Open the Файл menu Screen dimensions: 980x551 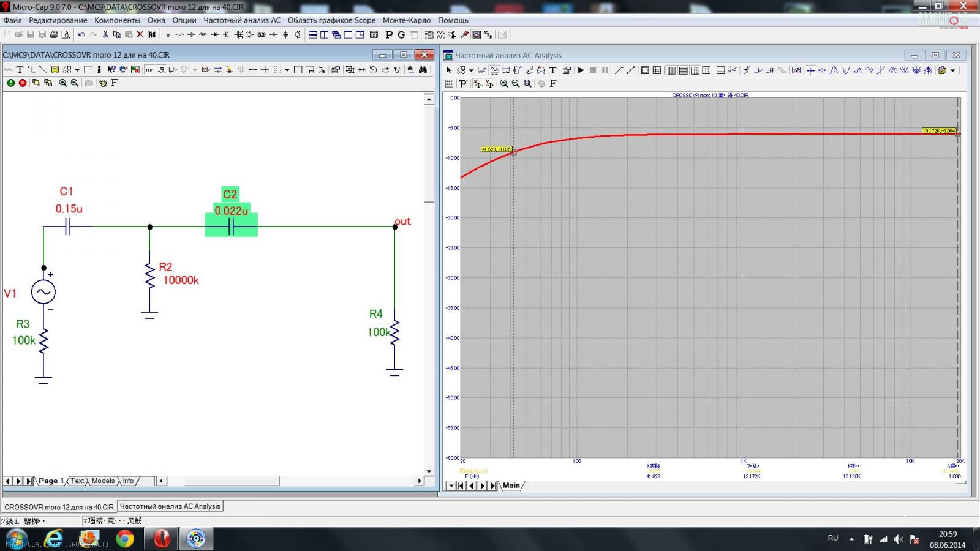pos(12,20)
